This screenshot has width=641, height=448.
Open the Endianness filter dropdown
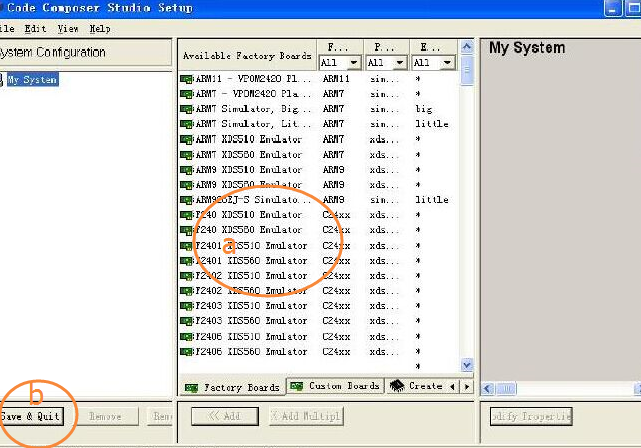(x=447, y=63)
